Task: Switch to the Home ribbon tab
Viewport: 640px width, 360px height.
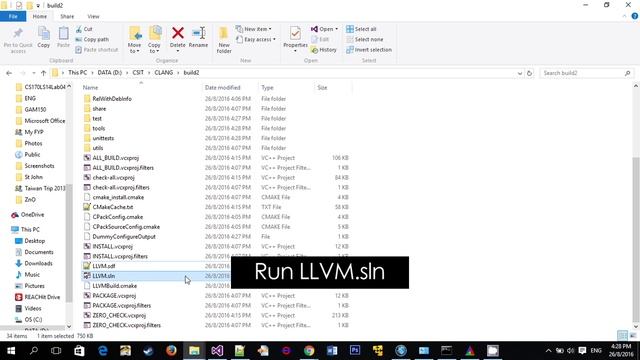Action: 40,16
